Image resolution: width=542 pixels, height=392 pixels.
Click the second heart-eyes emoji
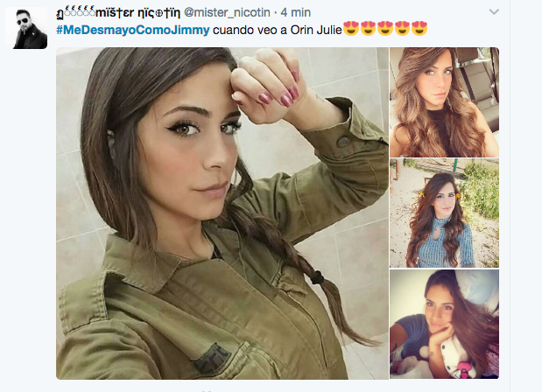(368, 28)
